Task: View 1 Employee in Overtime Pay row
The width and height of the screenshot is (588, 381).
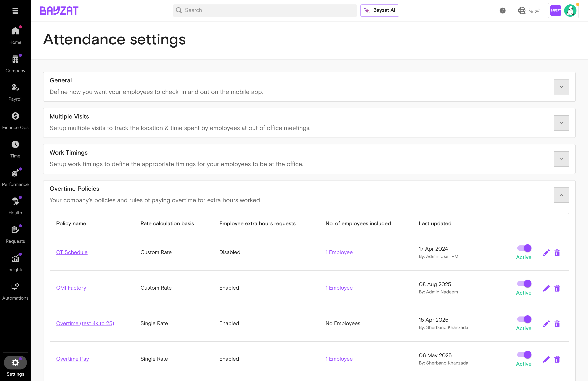Action: pos(339,359)
